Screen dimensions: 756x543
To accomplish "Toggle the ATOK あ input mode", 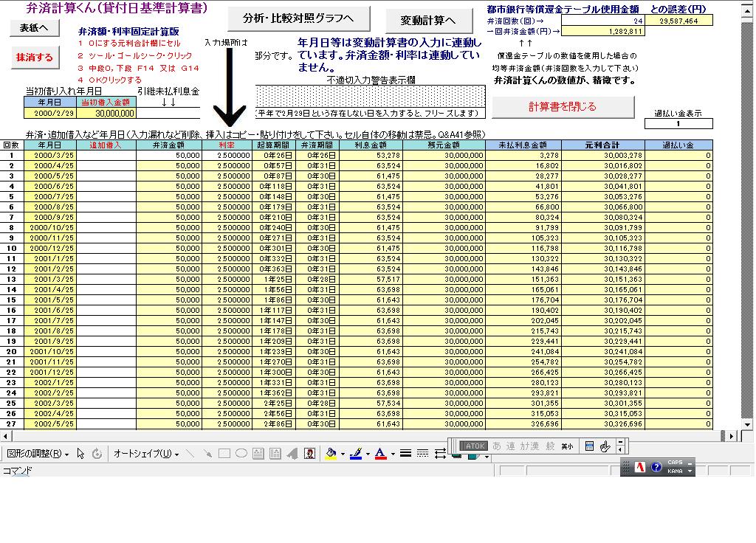I will click(x=497, y=446).
